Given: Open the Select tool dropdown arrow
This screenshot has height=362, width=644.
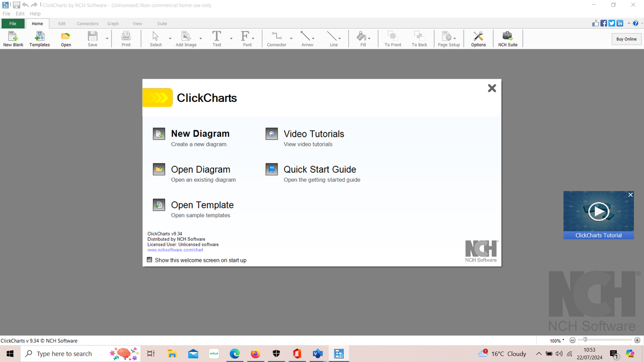Looking at the screenshot, I should (x=170, y=39).
